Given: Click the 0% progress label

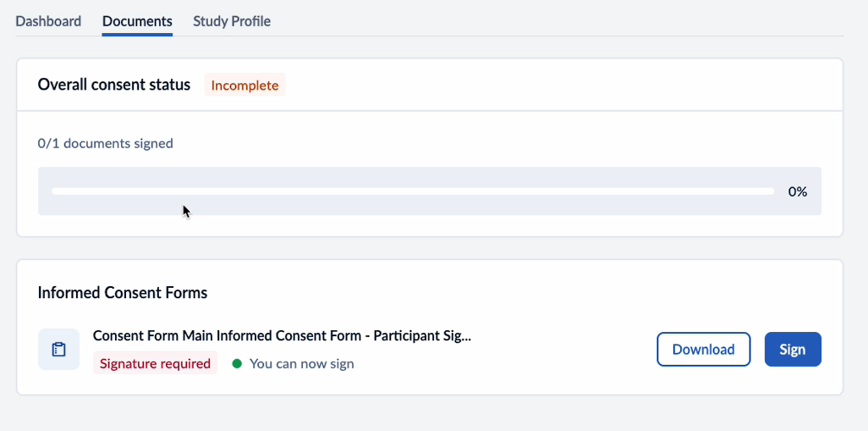Looking at the screenshot, I should click(x=797, y=191).
